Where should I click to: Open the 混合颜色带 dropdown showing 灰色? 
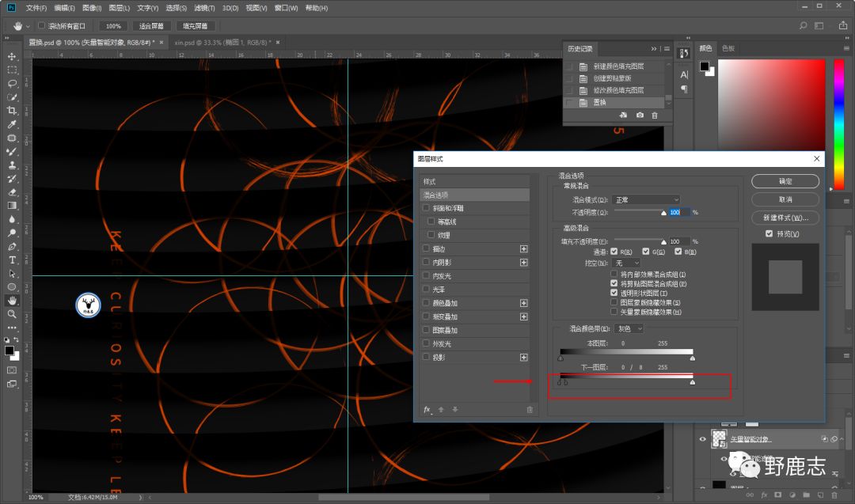coord(629,328)
